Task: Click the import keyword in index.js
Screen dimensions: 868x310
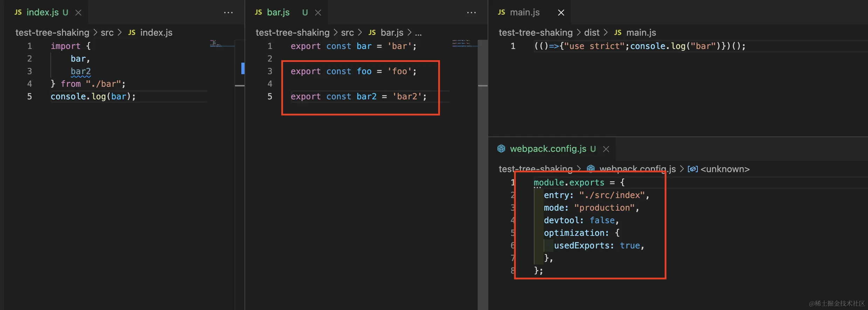Action: pyautogui.click(x=66, y=46)
